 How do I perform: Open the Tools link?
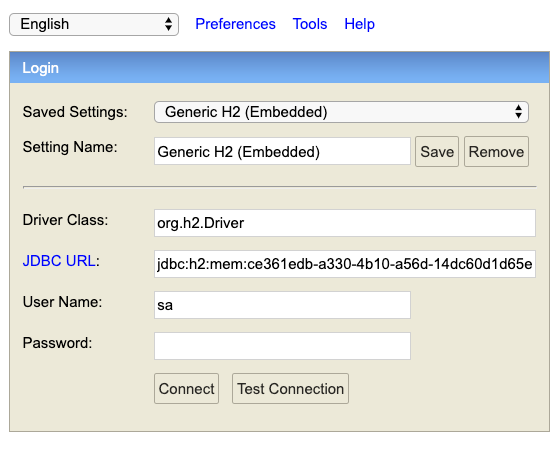coord(310,24)
